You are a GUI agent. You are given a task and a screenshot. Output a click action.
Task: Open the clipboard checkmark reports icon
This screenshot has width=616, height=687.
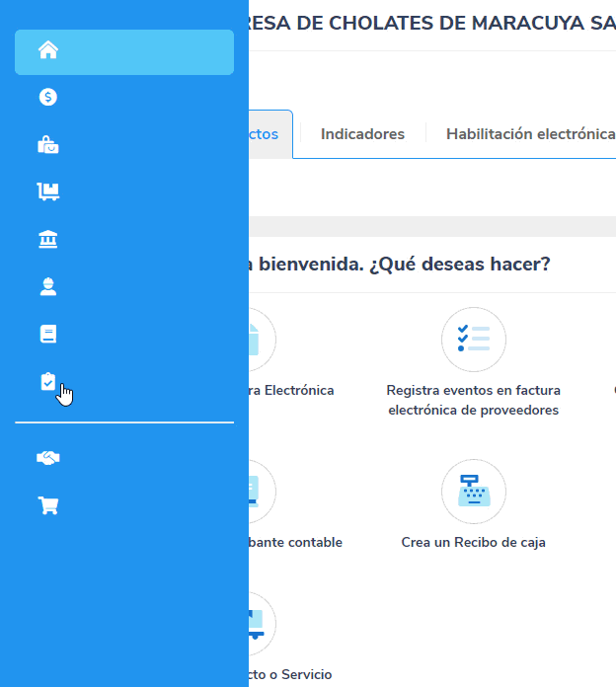point(48,381)
